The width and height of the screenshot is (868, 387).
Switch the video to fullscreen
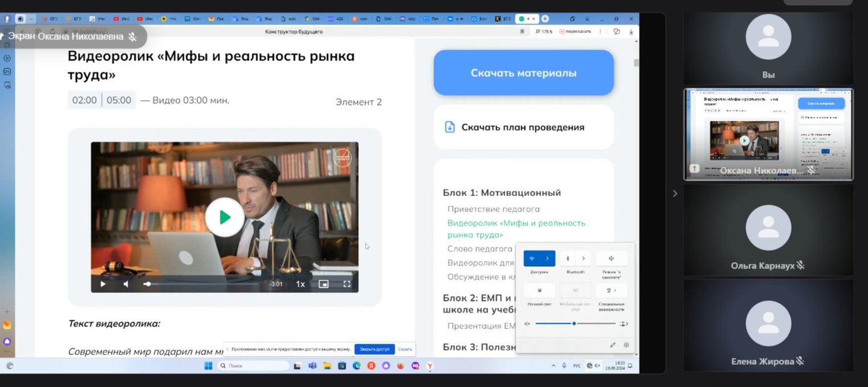(347, 284)
